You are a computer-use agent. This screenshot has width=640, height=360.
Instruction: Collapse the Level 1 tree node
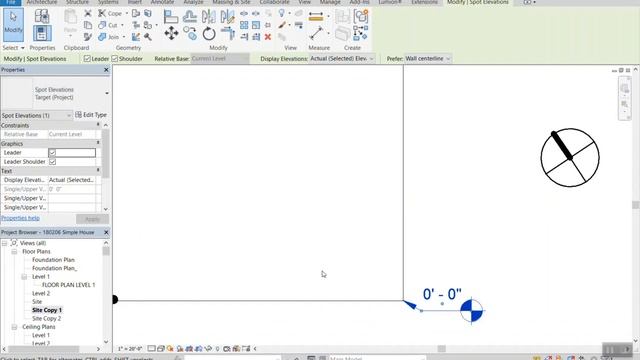click(24, 277)
